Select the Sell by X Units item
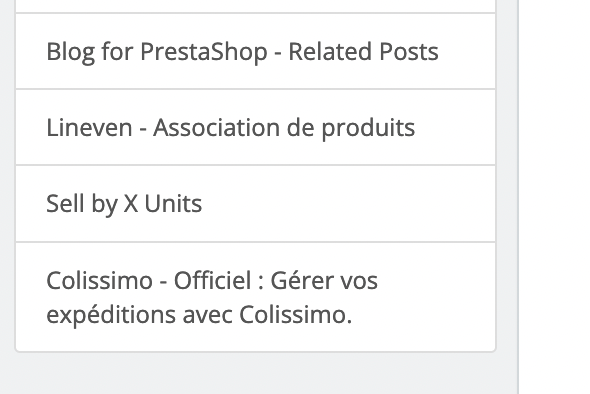Screen dimensions: 590x394 point(255,204)
